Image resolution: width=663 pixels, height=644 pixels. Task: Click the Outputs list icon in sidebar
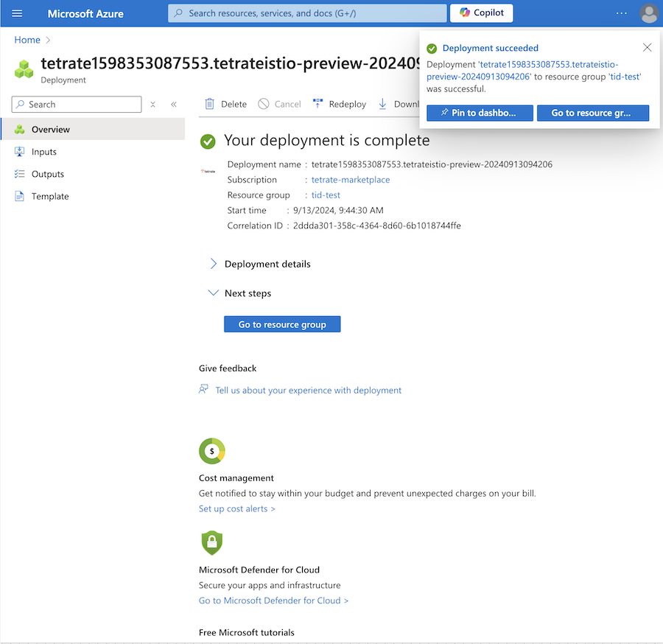19,174
